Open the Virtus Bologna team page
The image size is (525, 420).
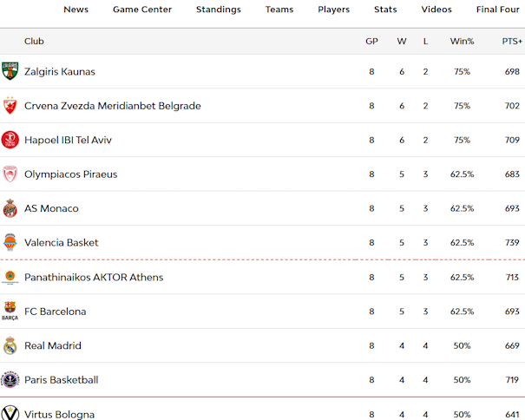coord(59,414)
